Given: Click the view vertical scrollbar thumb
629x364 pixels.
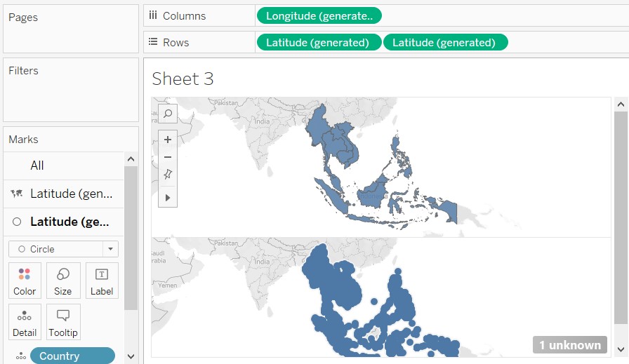Looking at the screenshot, I should (x=621, y=218).
